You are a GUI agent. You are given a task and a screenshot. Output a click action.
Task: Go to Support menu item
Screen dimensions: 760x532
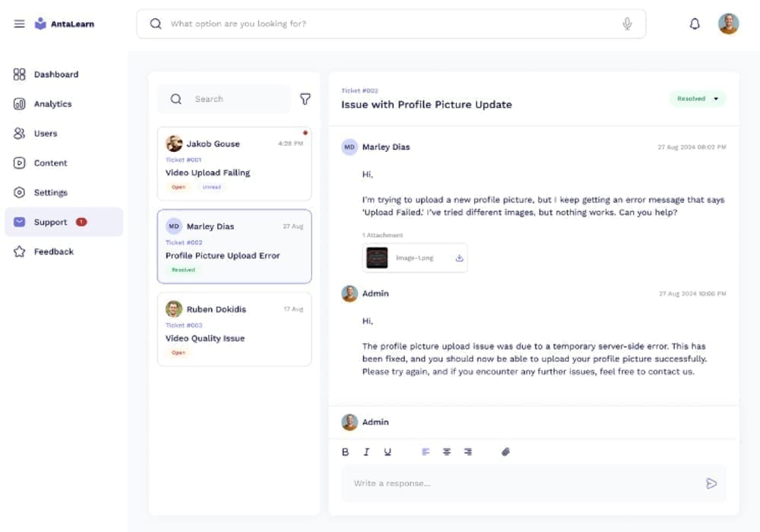tap(64, 222)
